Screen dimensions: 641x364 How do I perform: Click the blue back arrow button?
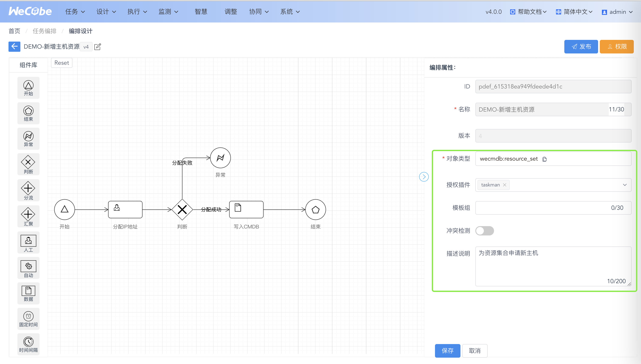(x=14, y=46)
